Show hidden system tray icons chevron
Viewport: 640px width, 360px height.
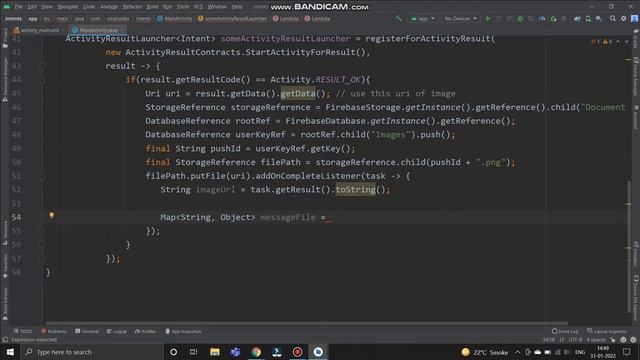click(x=518, y=352)
